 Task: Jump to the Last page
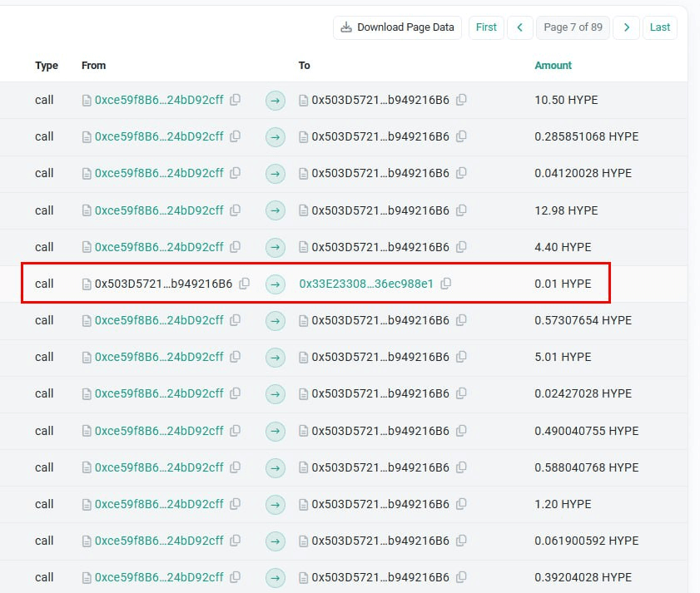pyautogui.click(x=660, y=27)
